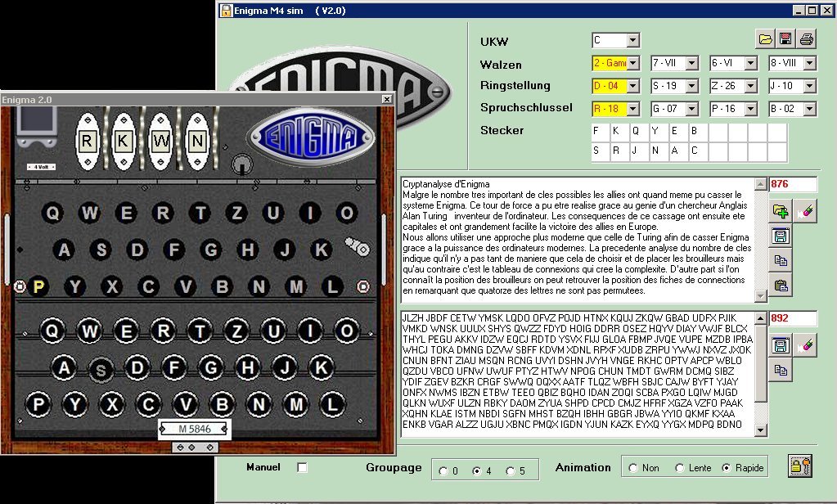Save the plaintext with its floppy disk icon
The image size is (837, 504).
(x=781, y=236)
